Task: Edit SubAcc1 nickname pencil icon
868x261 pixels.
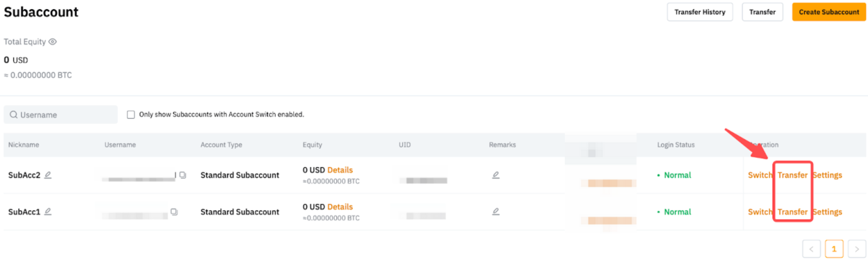Action: pos(48,211)
